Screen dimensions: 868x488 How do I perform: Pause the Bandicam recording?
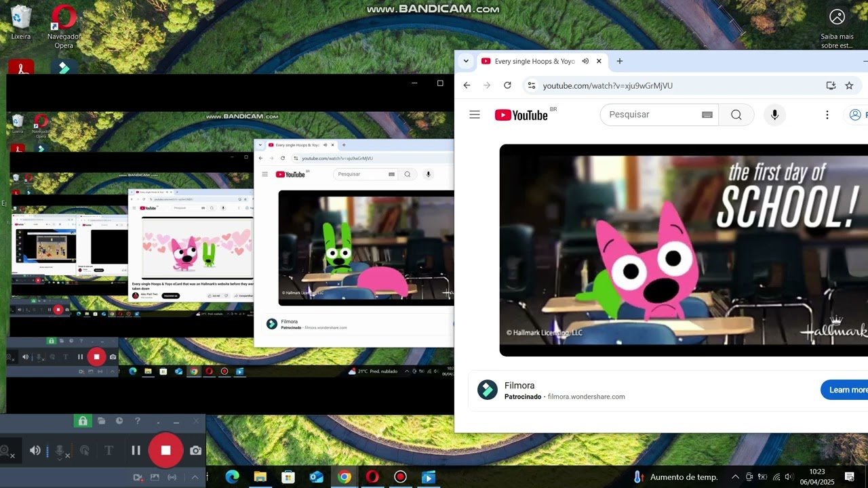[x=136, y=450]
